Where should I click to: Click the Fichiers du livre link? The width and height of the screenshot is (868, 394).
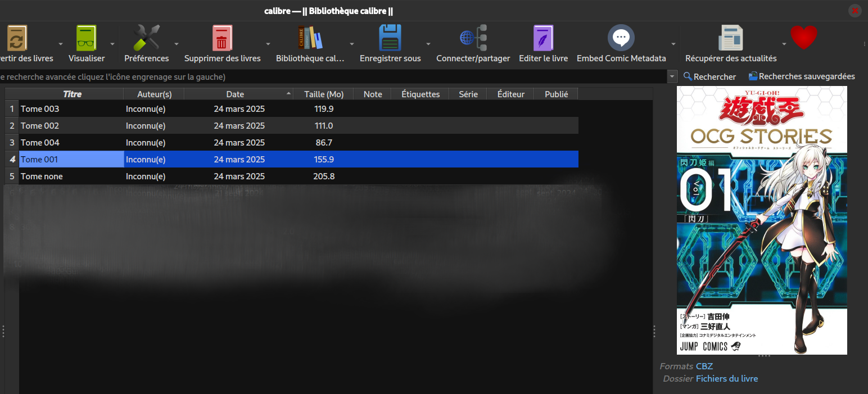[x=726, y=379]
